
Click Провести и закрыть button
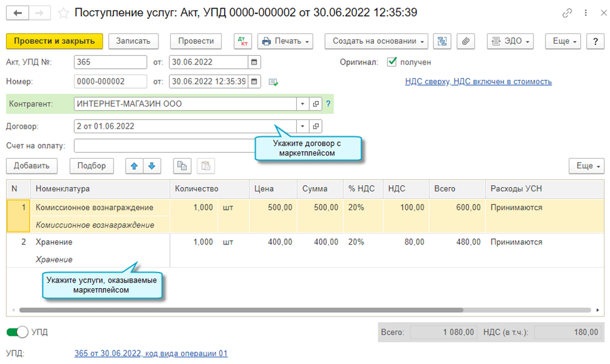(x=54, y=41)
